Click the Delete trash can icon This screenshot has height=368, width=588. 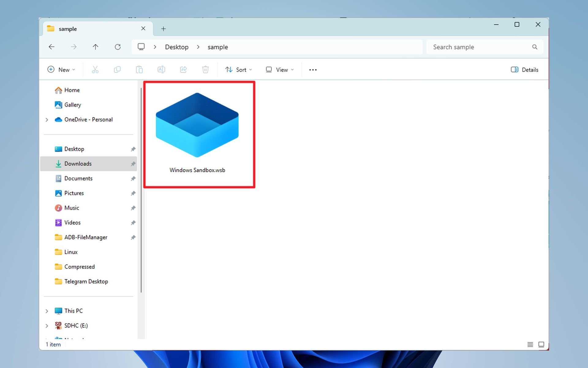[205, 70]
